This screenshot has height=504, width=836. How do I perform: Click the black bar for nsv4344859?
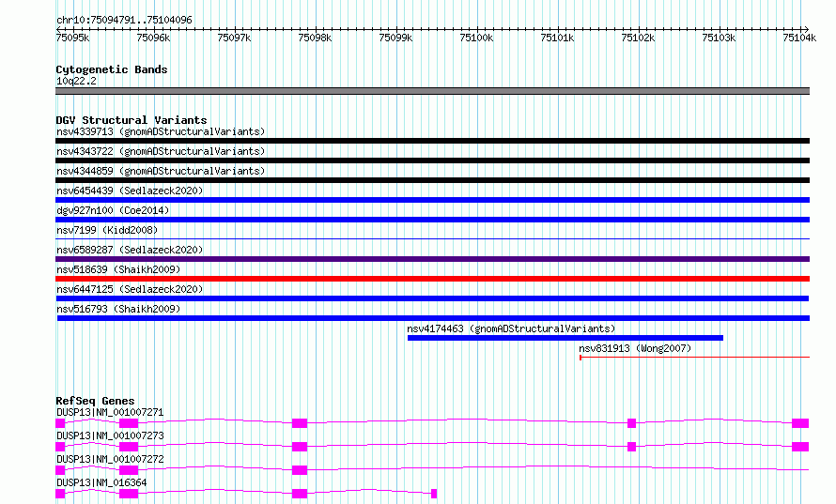(432, 180)
